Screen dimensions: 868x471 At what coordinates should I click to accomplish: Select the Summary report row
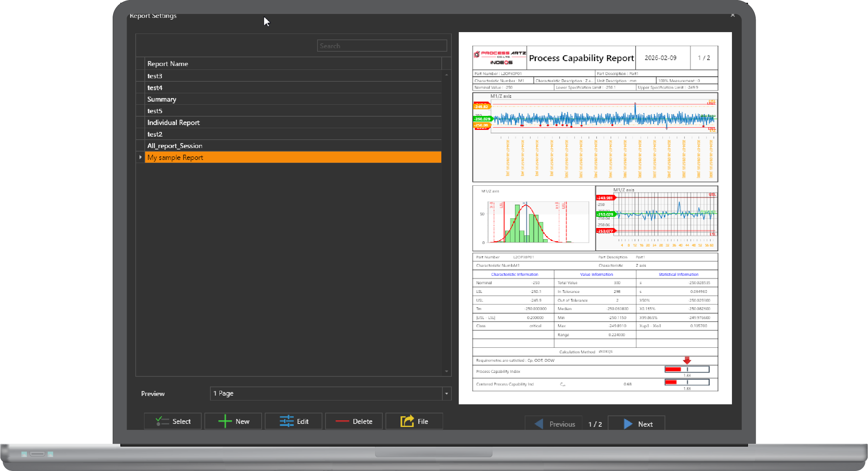(162, 99)
